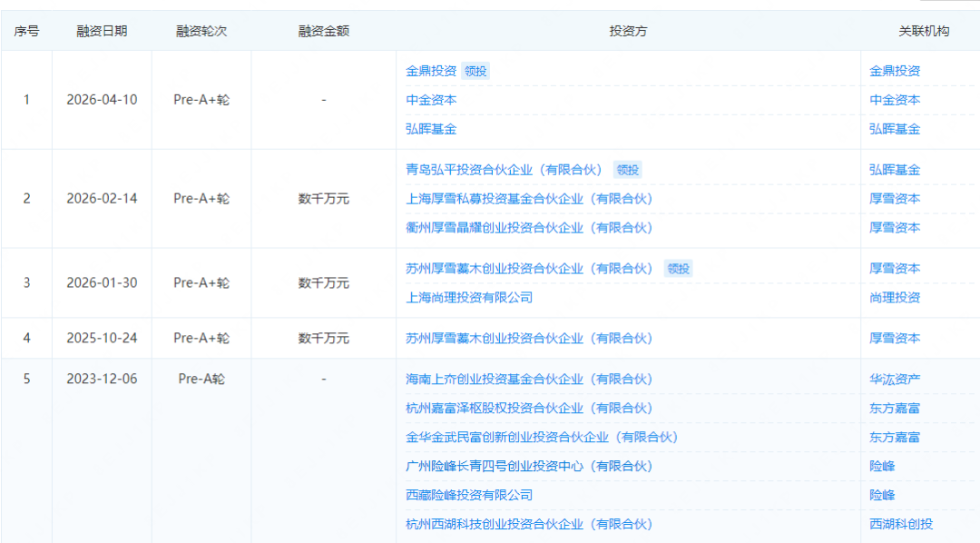The width and height of the screenshot is (980, 543).
Task: Open 华汯资产 related institution link
Action: (x=895, y=380)
